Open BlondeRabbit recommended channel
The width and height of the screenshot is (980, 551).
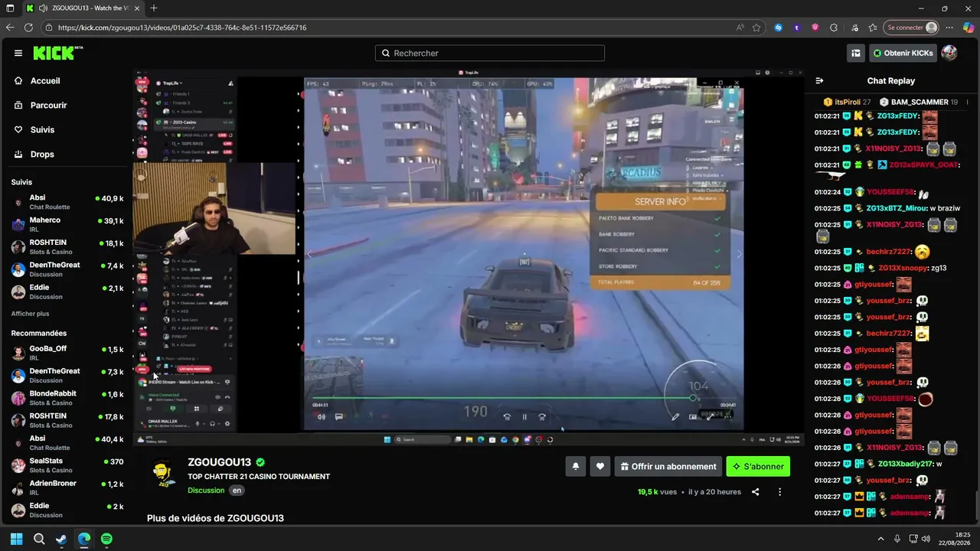tap(67, 398)
